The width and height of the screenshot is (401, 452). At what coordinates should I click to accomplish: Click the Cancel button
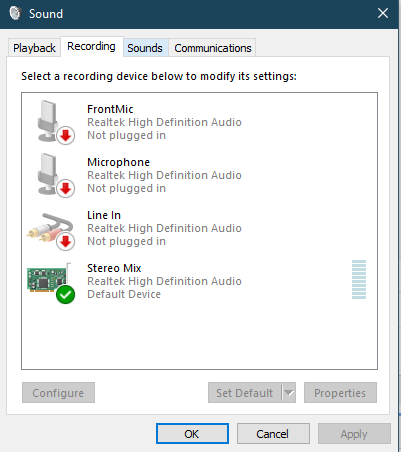[273, 434]
